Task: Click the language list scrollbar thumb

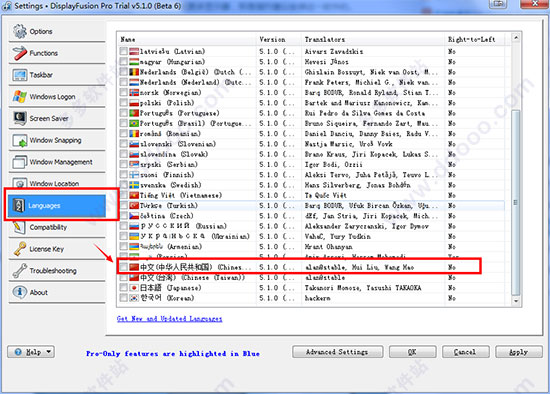Action: tap(516, 202)
